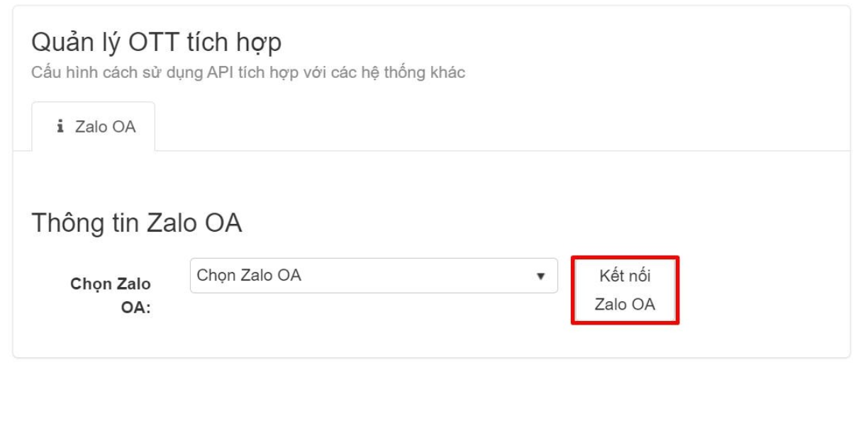Click the info icon on the Zalo OA tab
Screen dimensions: 868x428
click(x=60, y=128)
